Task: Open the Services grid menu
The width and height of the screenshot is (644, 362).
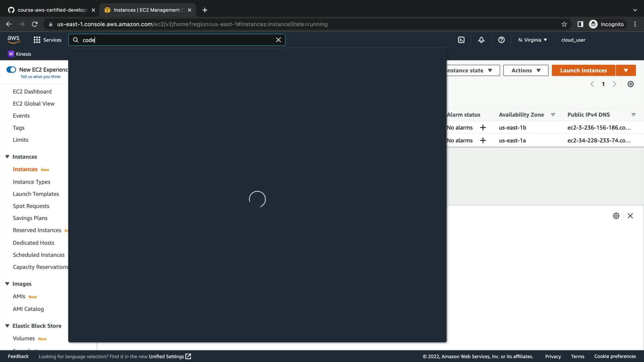Action: pyautogui.click(x=47, y=40)
